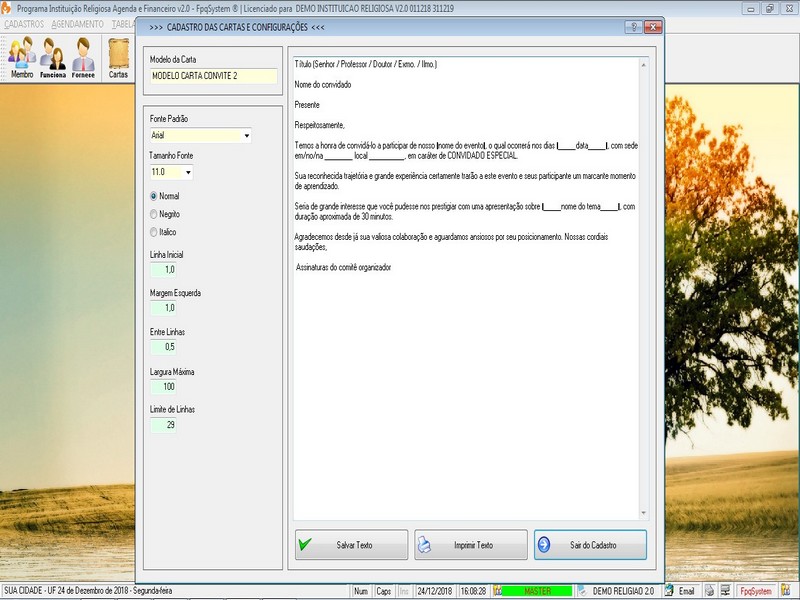The width and height of the screenshot is (800, 600).
Task: Click the user icon beside MASTER
Action: coord(497,591)
